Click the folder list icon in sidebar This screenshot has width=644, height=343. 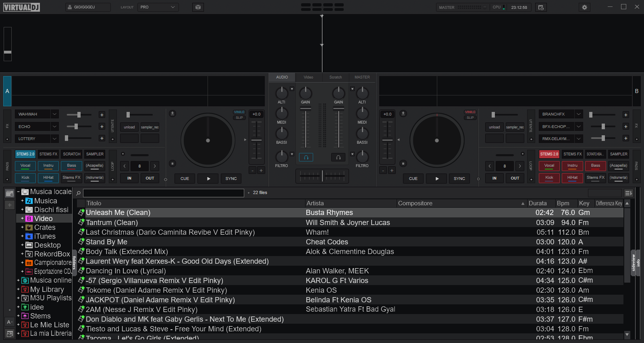point(10,194)
